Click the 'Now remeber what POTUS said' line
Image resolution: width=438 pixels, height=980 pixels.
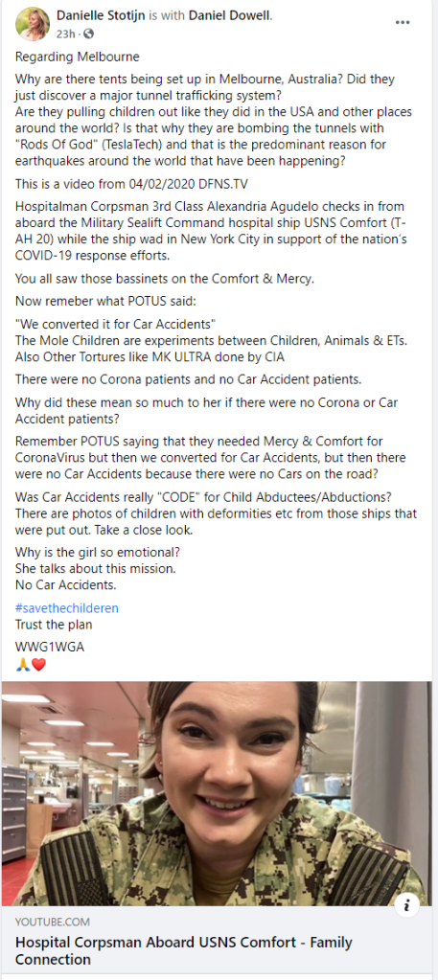tap(105, 302)
